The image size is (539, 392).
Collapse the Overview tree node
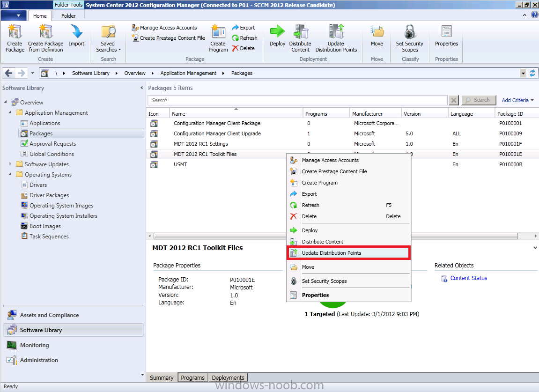[6, 102]
